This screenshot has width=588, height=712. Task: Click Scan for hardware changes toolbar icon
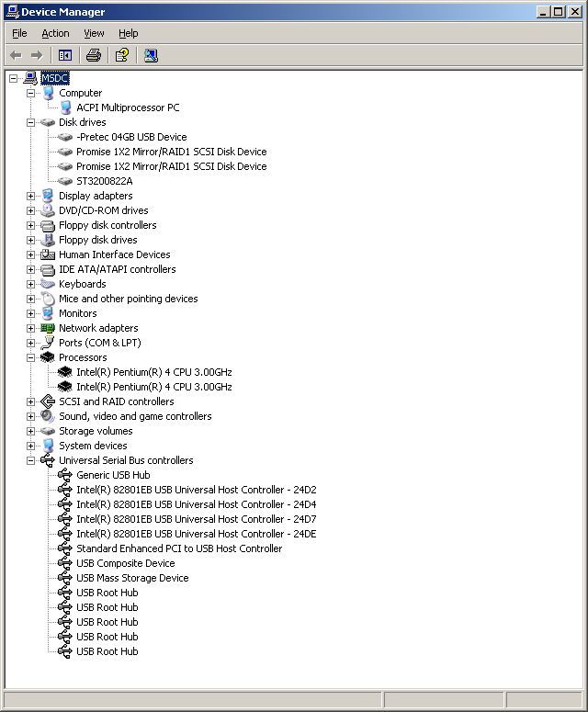click(151, 55)
